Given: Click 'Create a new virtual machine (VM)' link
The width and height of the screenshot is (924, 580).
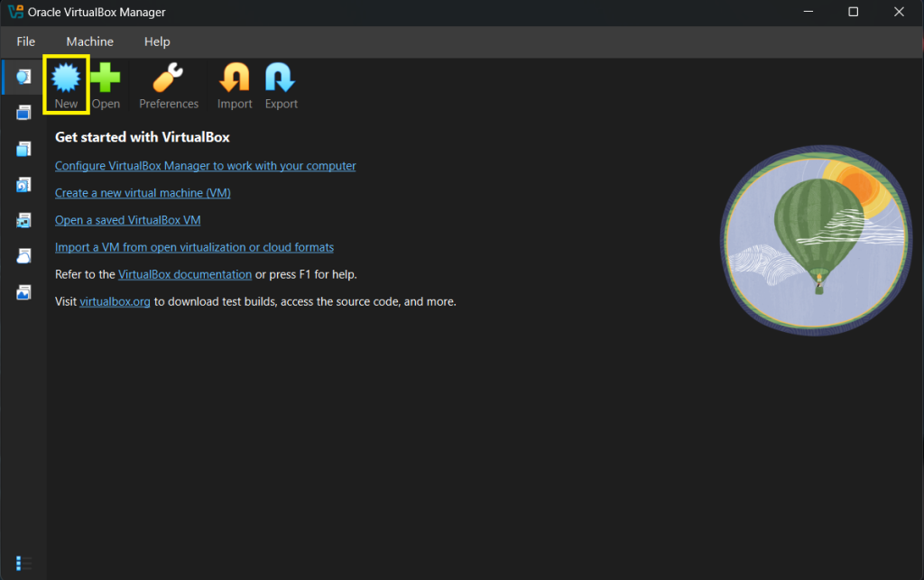Looking at the screenshot, I should click(142, 192).
